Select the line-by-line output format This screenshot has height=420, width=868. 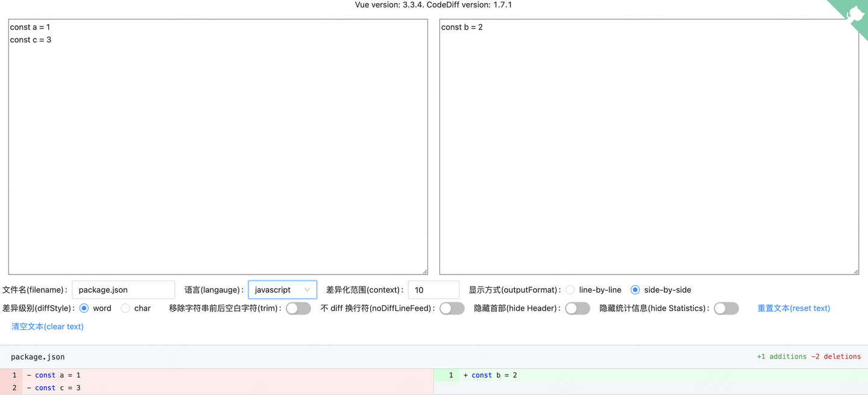570,290
